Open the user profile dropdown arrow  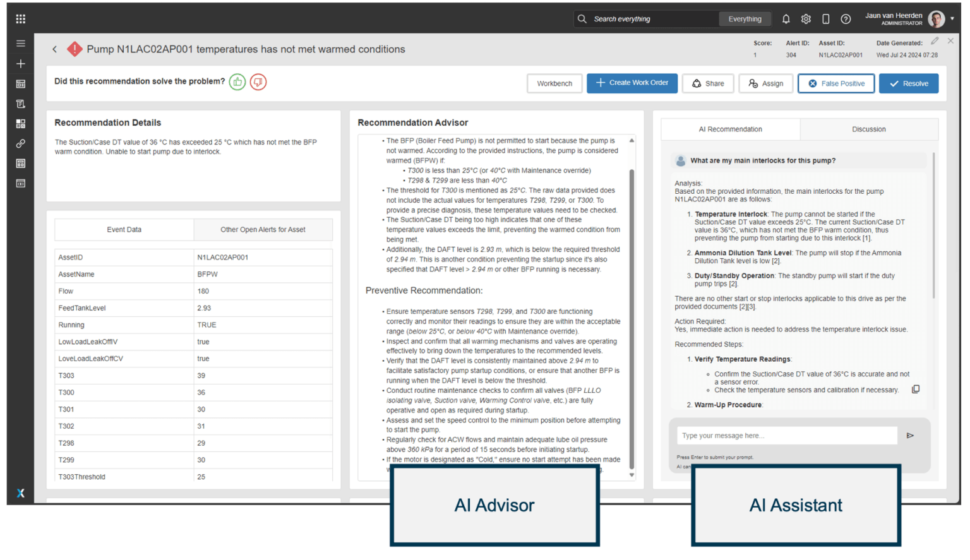click(x=952, y=19)
